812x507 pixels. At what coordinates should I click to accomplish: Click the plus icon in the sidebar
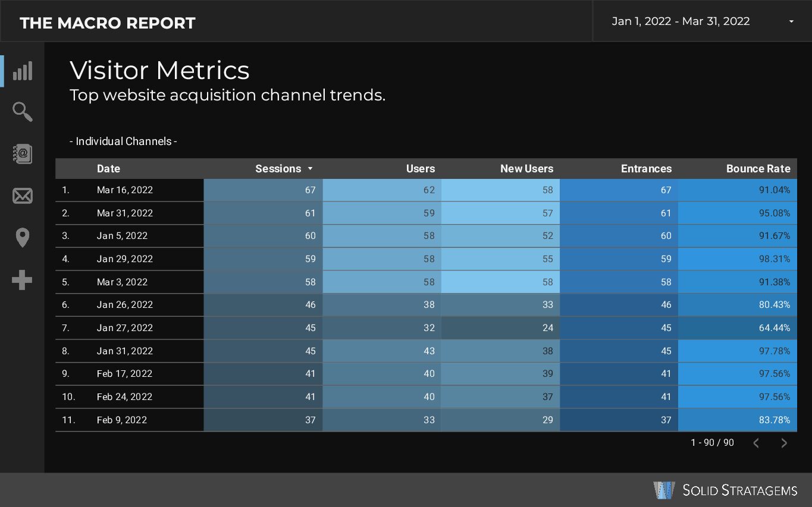click(23, 280)
